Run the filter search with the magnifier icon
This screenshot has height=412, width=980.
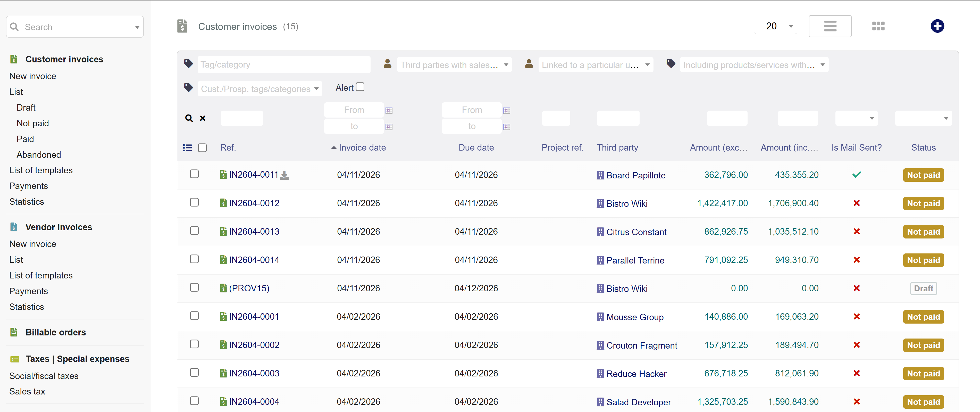click(x=189, y=118)
